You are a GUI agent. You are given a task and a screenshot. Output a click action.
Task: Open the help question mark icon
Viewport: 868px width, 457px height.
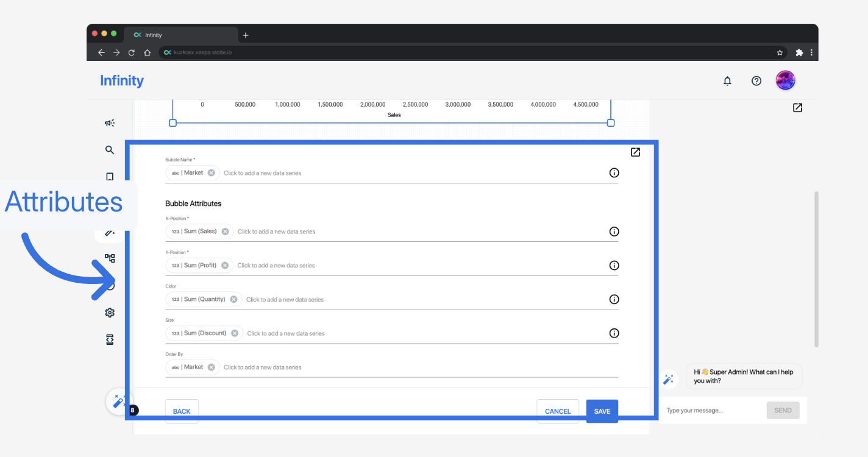(756, 81)
